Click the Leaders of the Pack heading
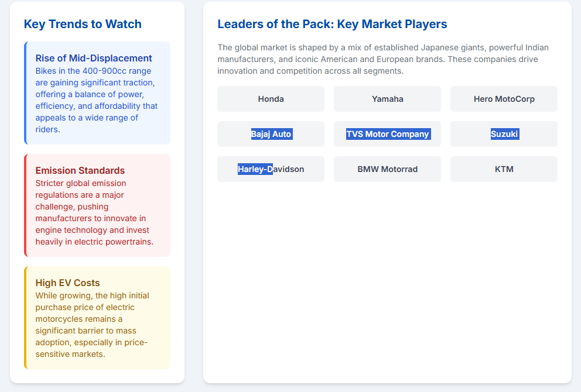 click(x=332, y=24)
